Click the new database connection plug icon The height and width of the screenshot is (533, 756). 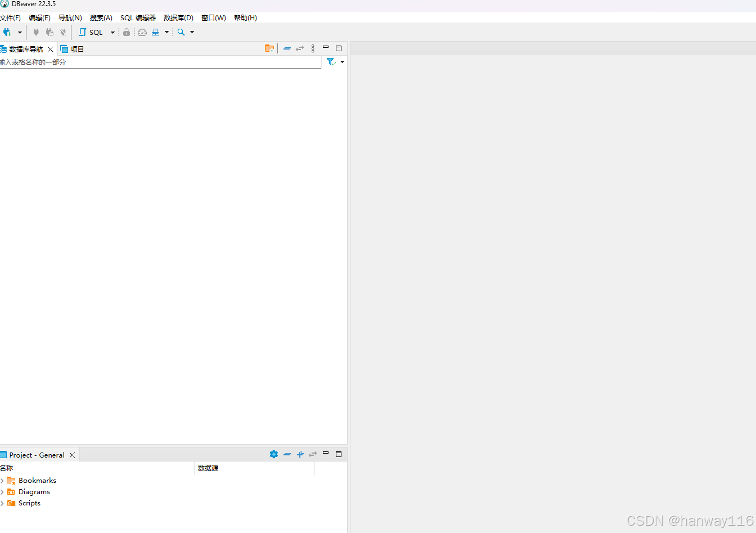[7, 33]
